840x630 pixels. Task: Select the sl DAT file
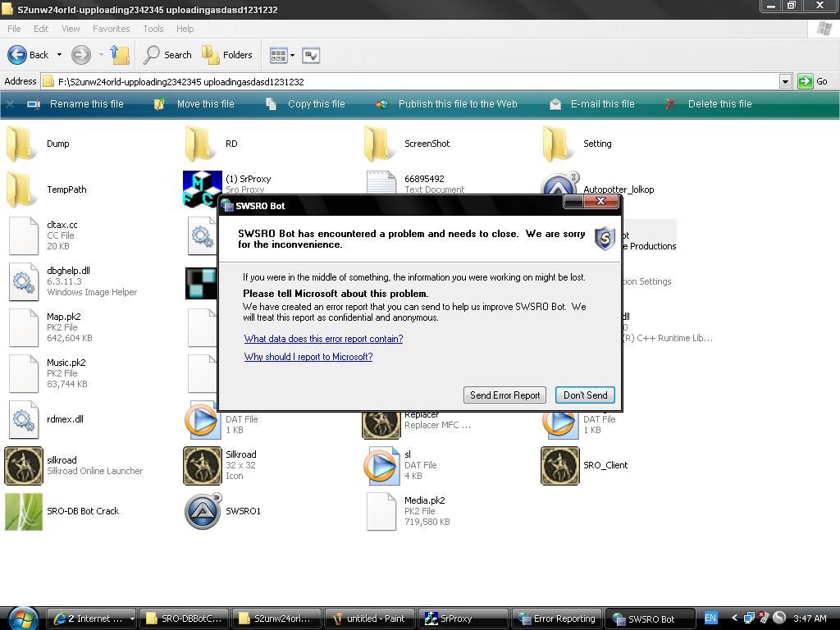399,466
